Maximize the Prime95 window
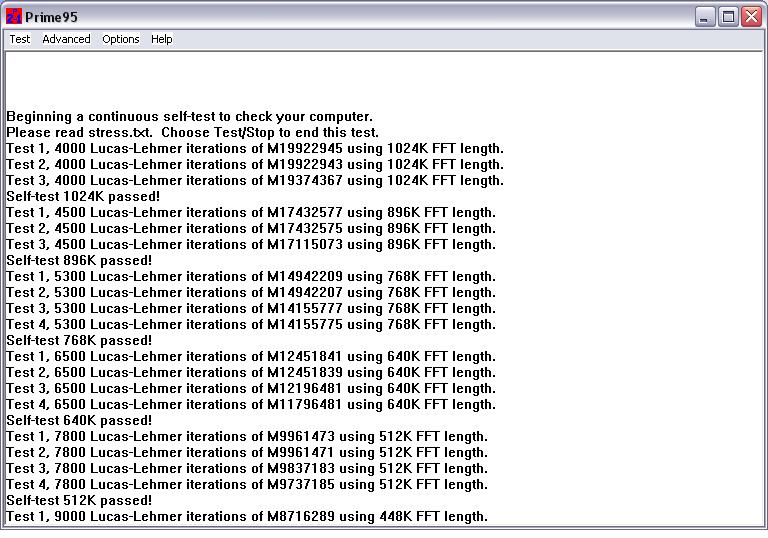768x538 pixels. tap(728, 17)
